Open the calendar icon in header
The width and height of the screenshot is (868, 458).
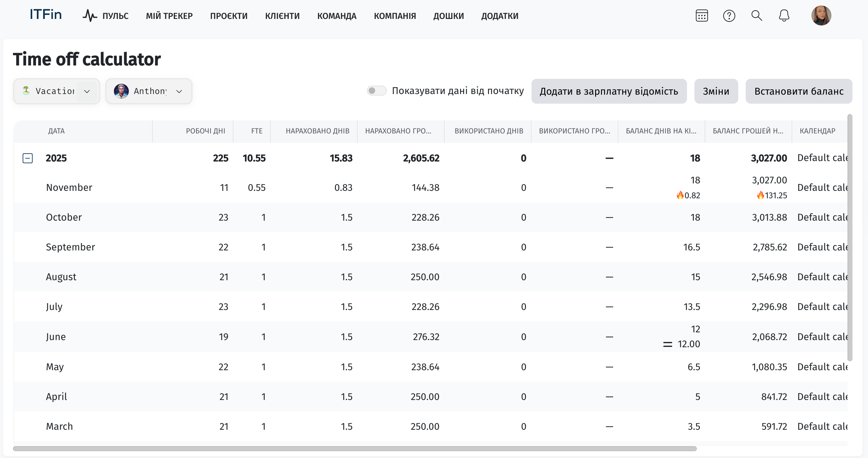(702, 16)
